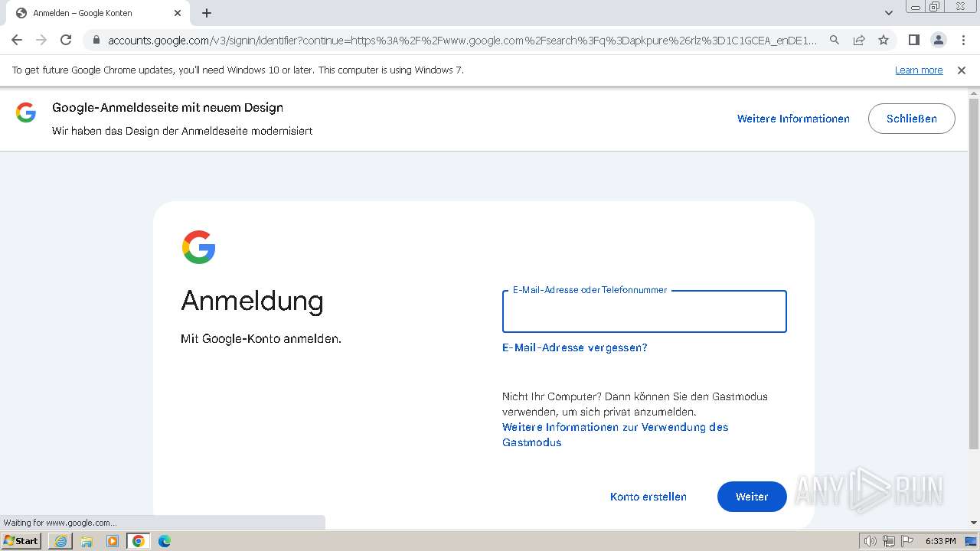Open the Chrome profile avatar menu
980x551 pixels.
coord(938,40)
